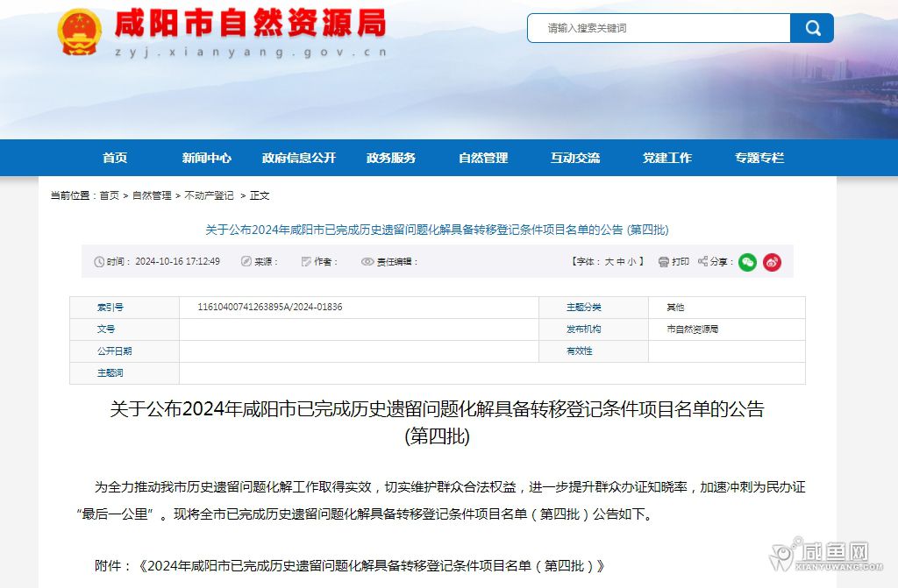Click the 其他 category value
This screenshot has height=588, width=898.
[x=675, y=308]
